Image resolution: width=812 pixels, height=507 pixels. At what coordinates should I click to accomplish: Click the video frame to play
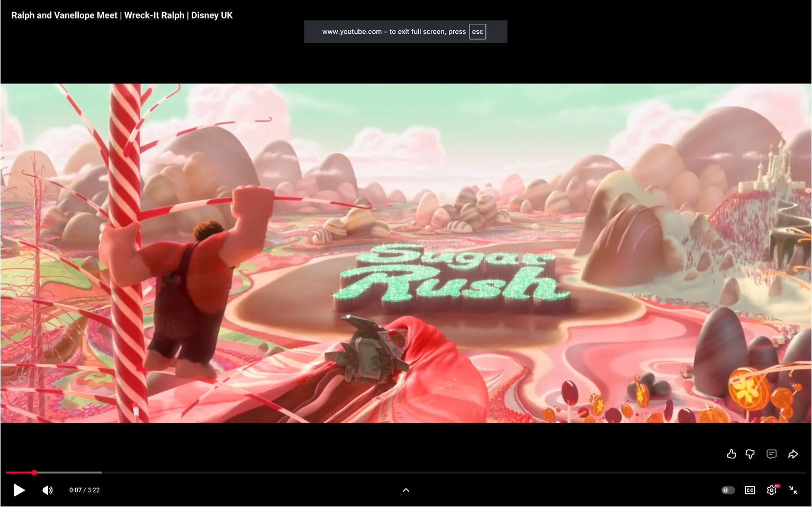point(406,253)
